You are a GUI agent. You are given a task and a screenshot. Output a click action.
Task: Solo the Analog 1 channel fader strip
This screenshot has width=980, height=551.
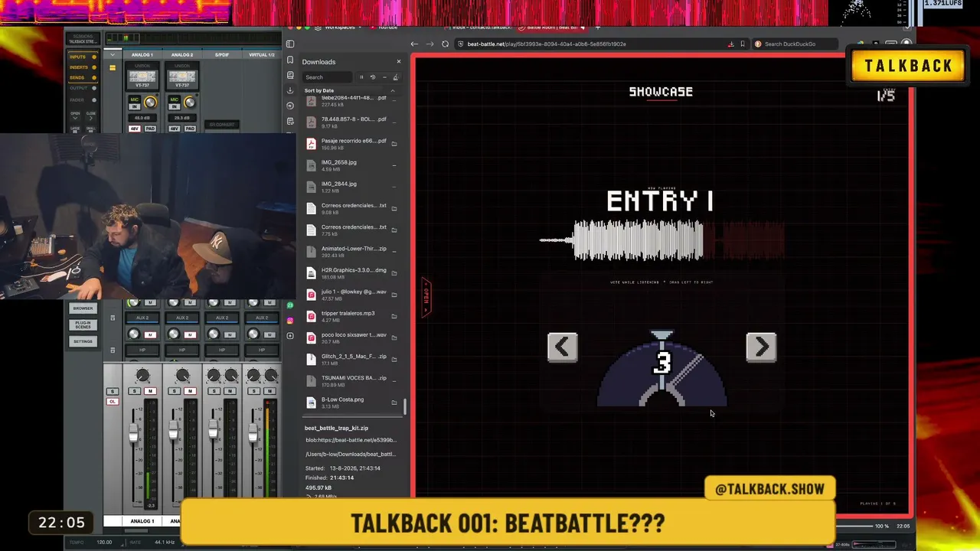coord(135,391)
